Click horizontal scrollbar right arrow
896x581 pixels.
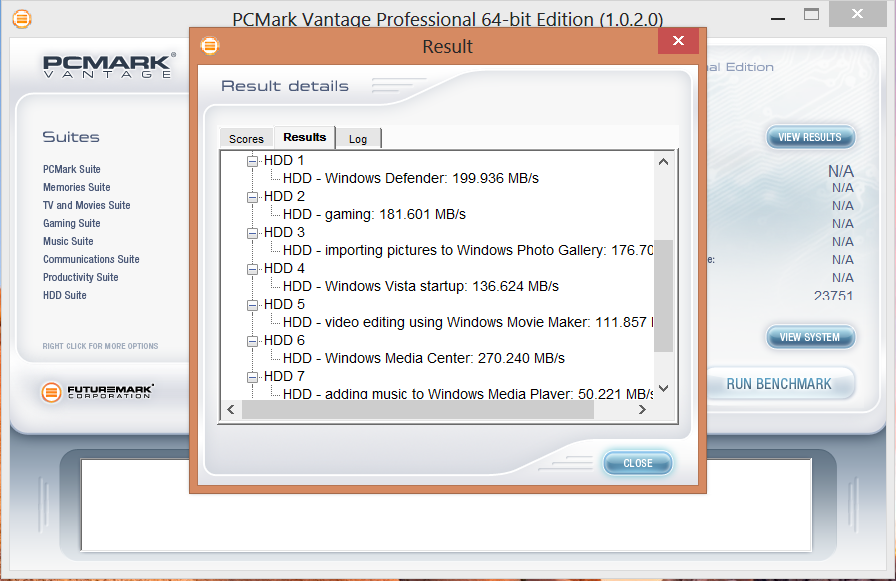pos(642,409)
